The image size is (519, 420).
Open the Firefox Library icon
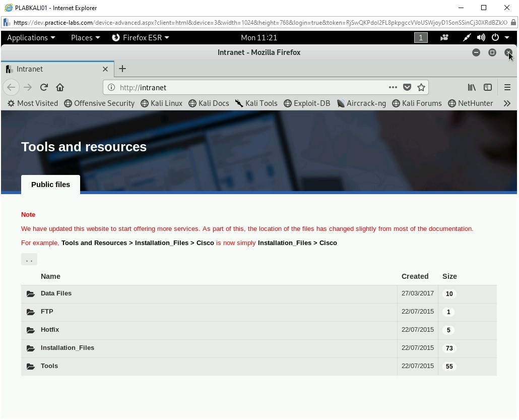click(472, 87)
